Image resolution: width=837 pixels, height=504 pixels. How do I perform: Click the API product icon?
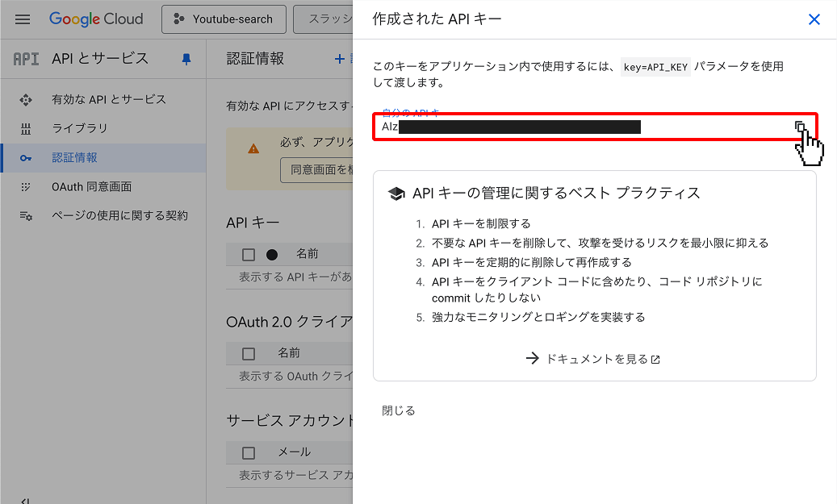[x=26, y=59]
